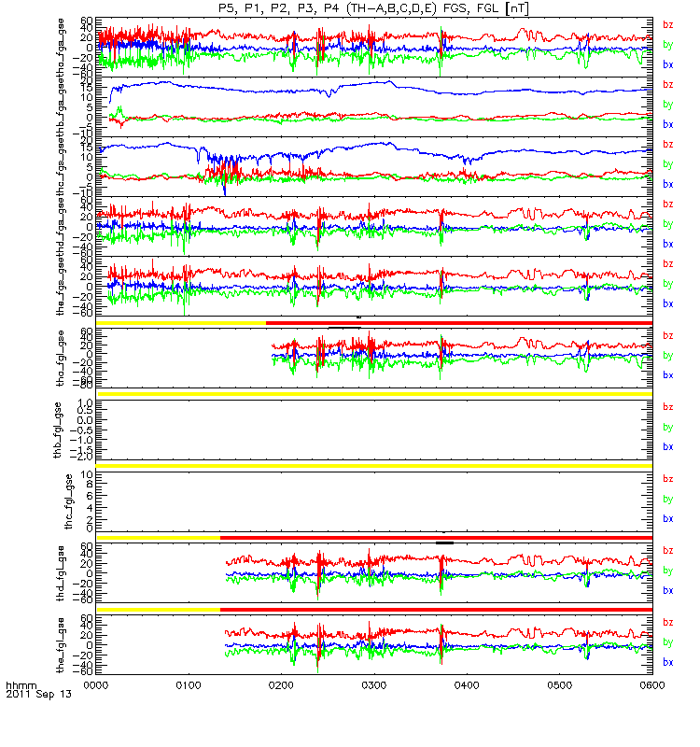Click the green 'by' legend of tha_fgl_gse panel

click(668, 356)
